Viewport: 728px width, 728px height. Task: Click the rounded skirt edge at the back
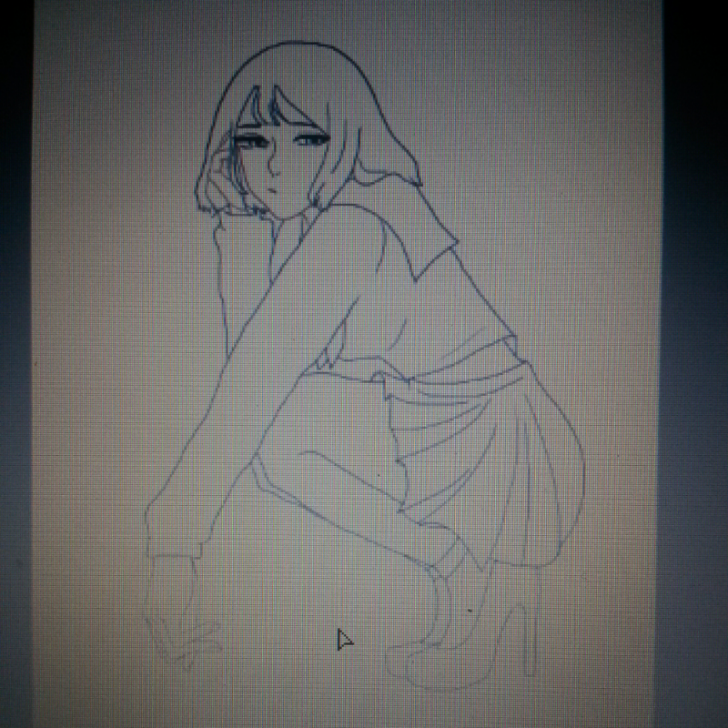[x=573, y=473]
